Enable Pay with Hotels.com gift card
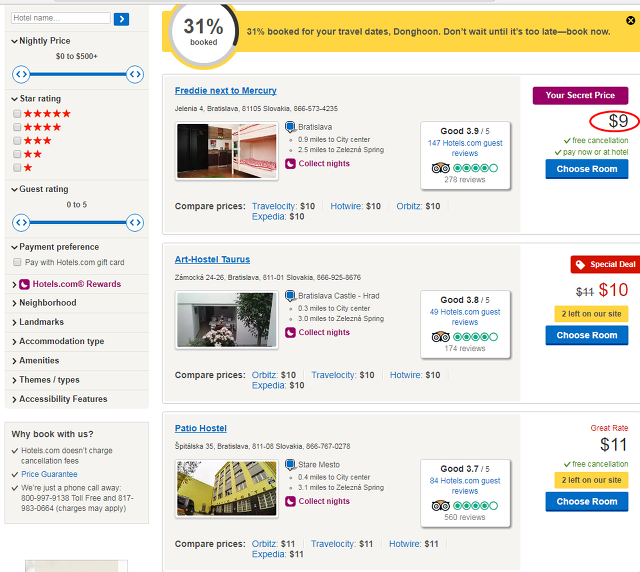This screenshot has height=572, width=640. pyautogui.click(x=17, y=262)
